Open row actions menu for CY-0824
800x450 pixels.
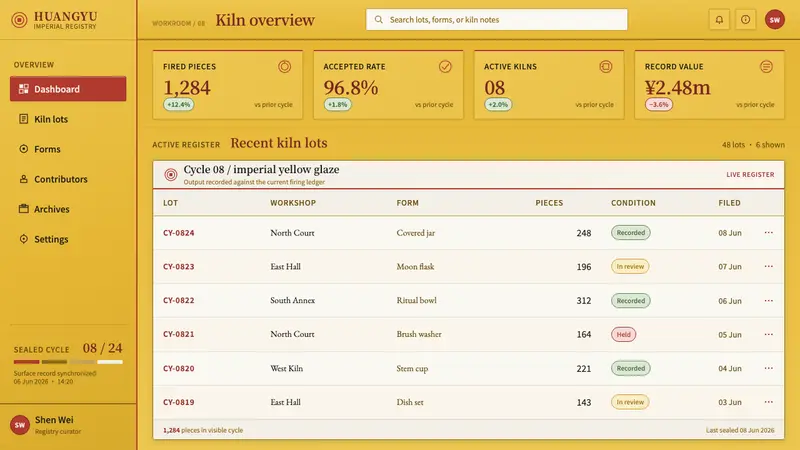(x=768, y=233)
